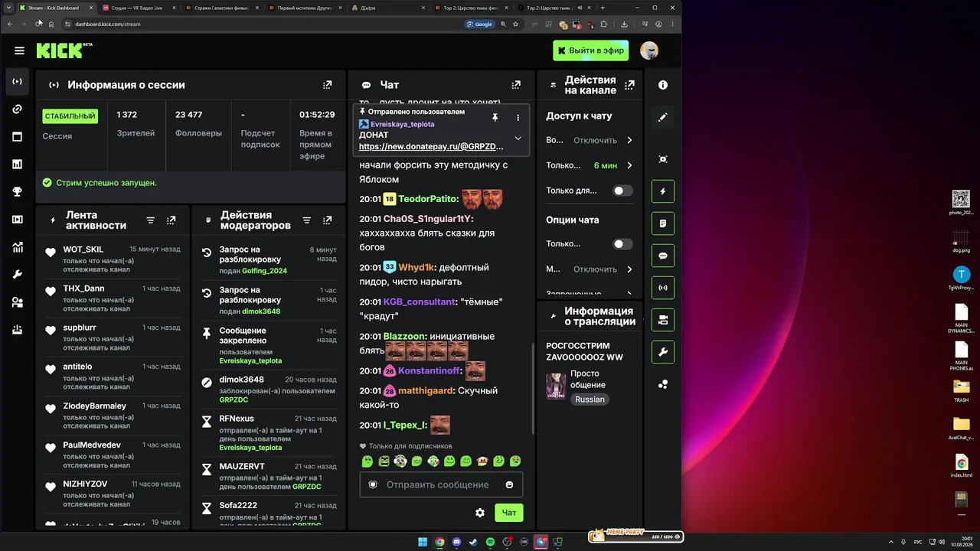The height and width of the screenshot is (551, 980).
Task: Toggle the 'Только...' switch under Опции чата
Action: click(623, 244)
